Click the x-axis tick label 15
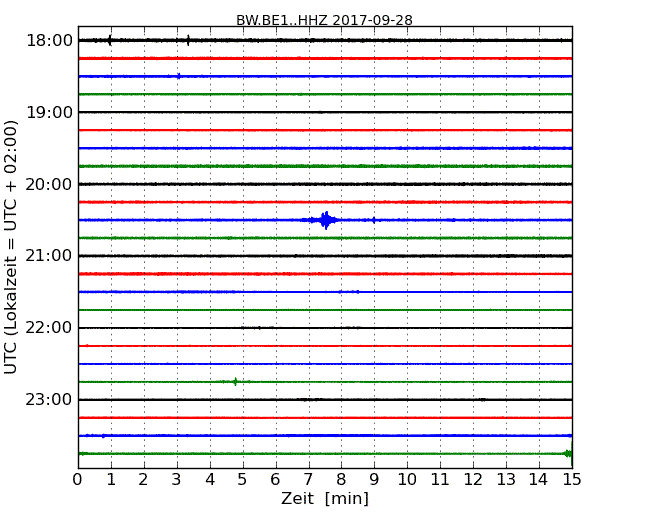Viewport: 650px width, 520px height. pyautogui.click(x=572, y=480)
